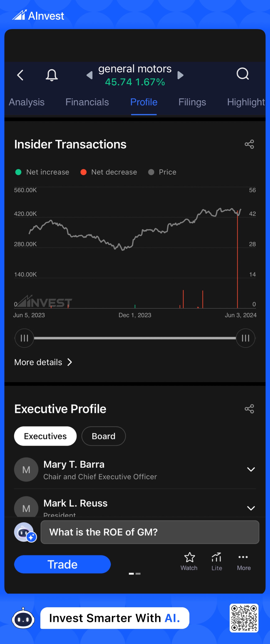The width and height of the screenshot is (270, 644).
Task: Expand Mary T. Barra details
Action: pos(251,469)
